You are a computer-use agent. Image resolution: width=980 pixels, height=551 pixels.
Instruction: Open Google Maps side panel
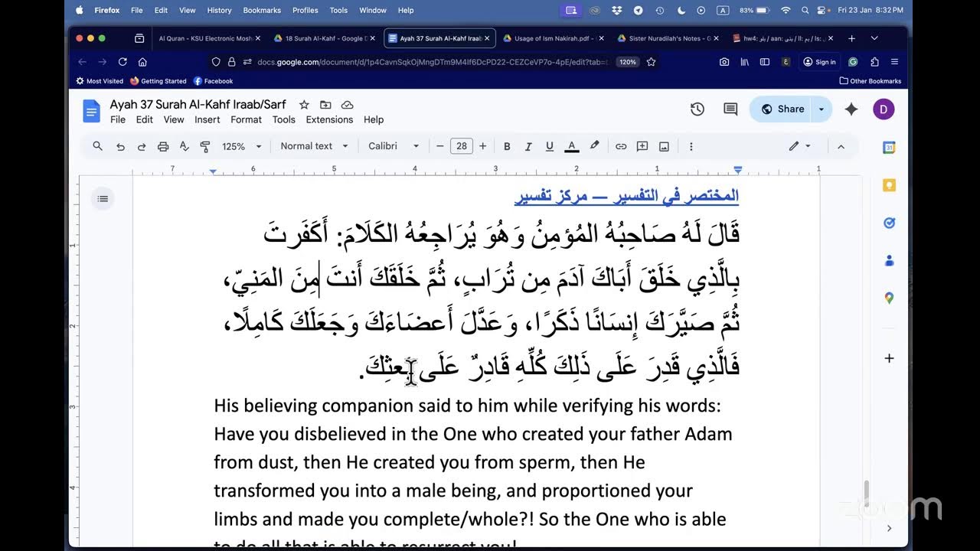pos(889,298)
